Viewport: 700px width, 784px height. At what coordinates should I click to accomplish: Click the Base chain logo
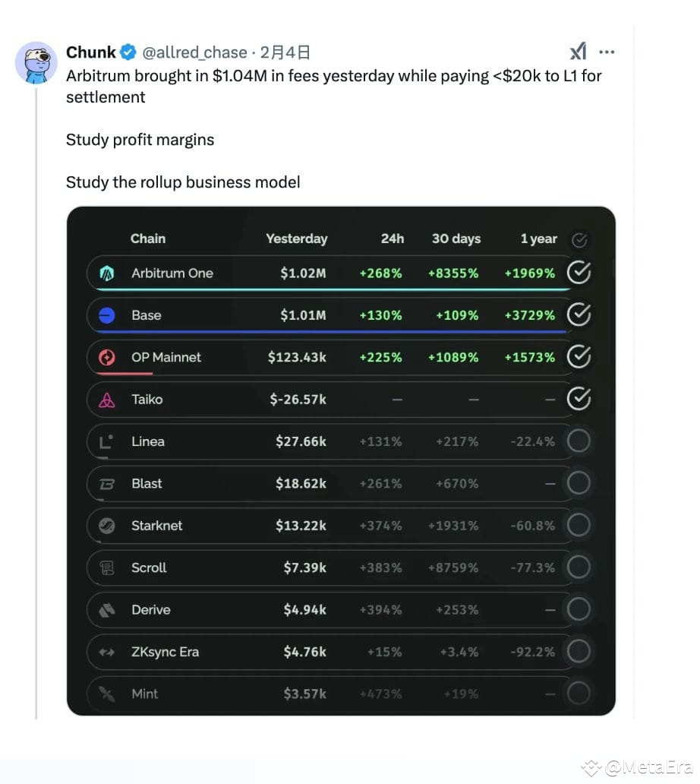107,315
